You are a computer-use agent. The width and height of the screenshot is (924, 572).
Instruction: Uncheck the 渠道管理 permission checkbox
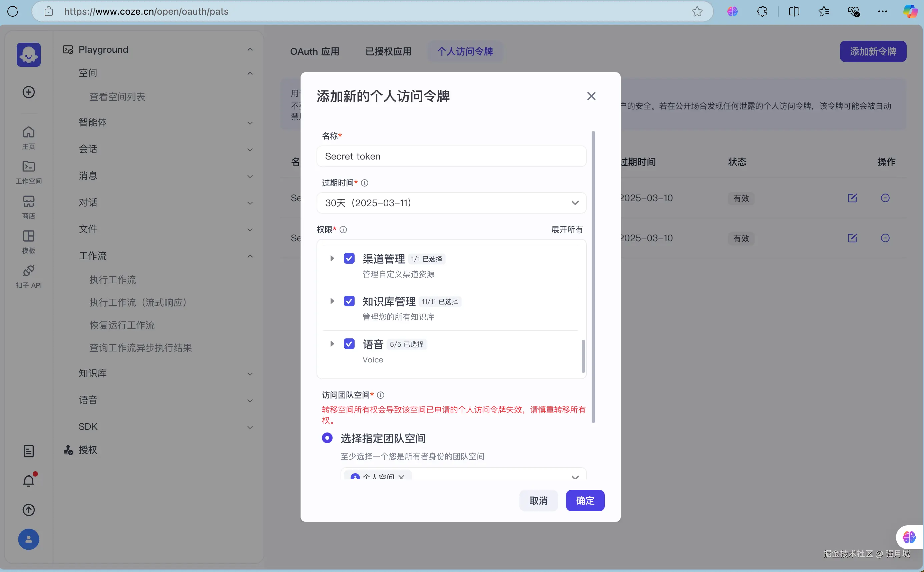coord(349,258)
